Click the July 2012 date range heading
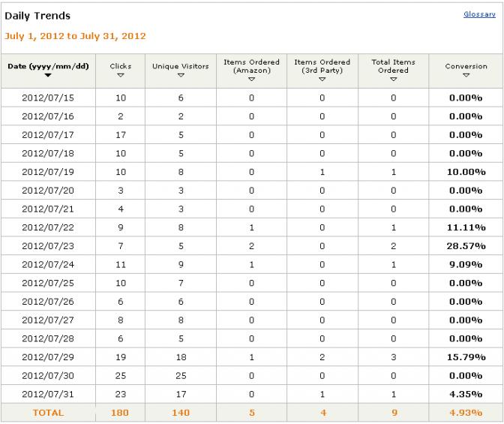The width and height of the screenshot is (504, 424). click(x=75, y=36)
